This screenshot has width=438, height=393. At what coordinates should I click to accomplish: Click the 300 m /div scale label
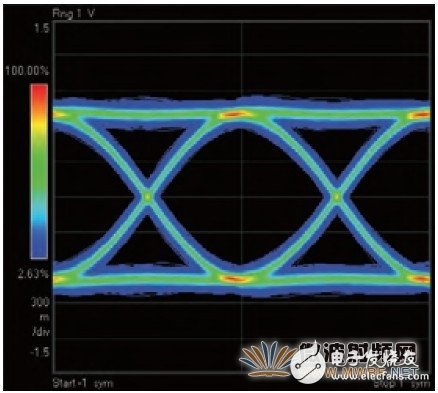[x=40, y=317]
